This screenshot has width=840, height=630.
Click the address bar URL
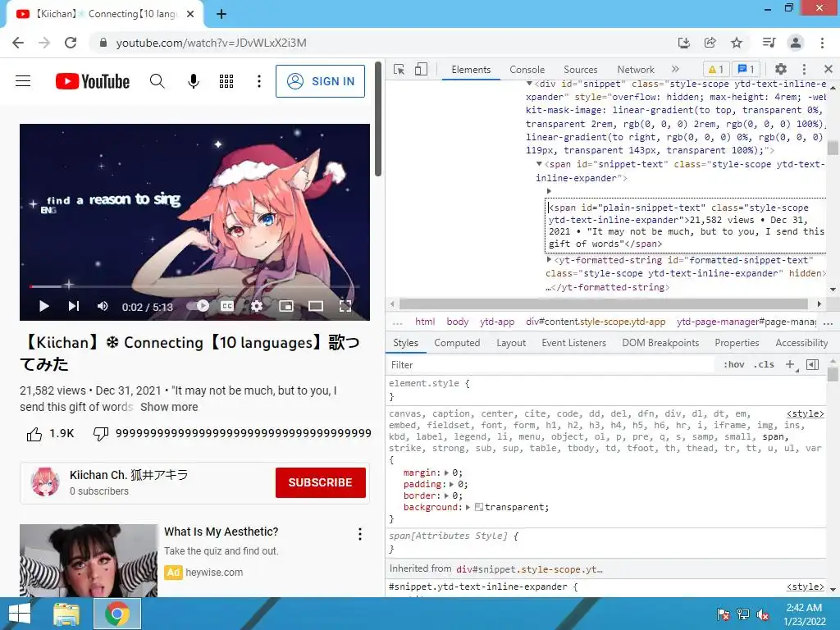point(211,43)
